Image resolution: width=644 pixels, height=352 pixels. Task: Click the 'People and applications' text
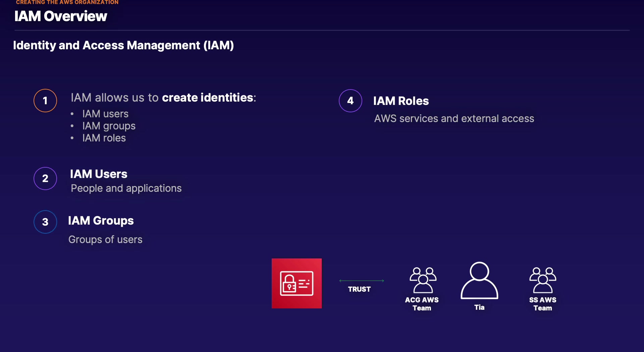tap(126, 188)
